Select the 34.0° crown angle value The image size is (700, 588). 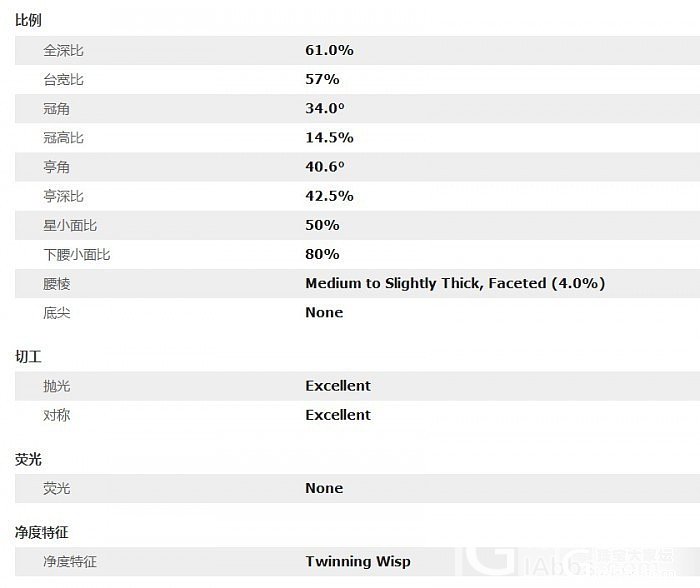(x=325, y=108)
